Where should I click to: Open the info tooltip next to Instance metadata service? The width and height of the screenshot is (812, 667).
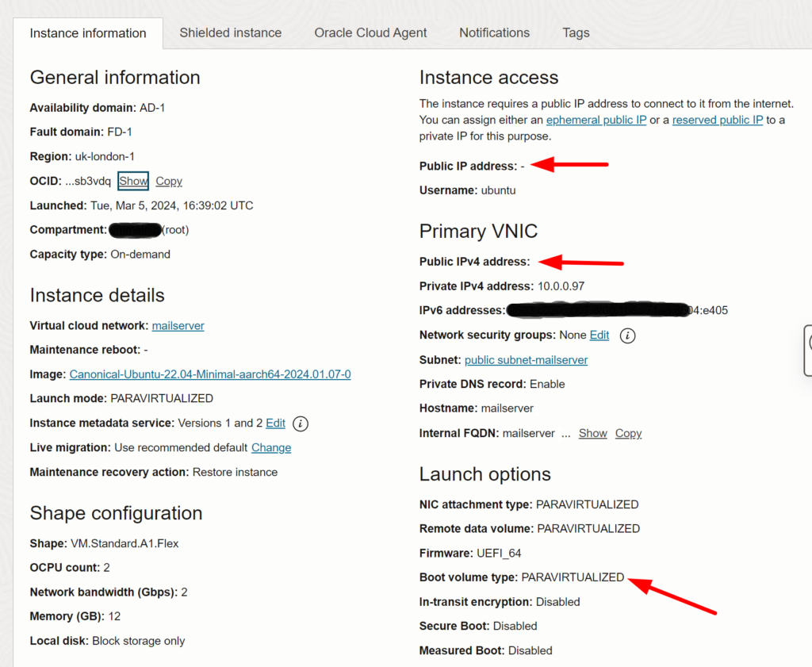pyautogui.click(x=300, y=424)
